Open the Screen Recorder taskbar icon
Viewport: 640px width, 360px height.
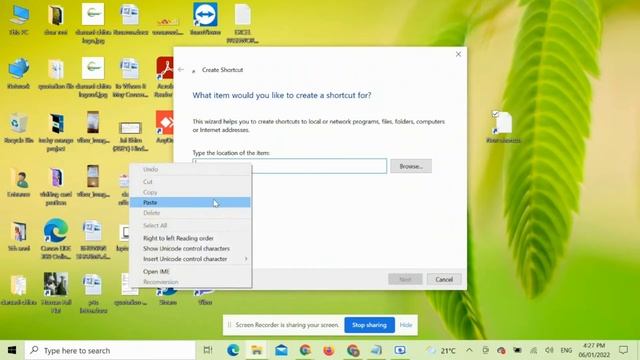click(400, 350)
